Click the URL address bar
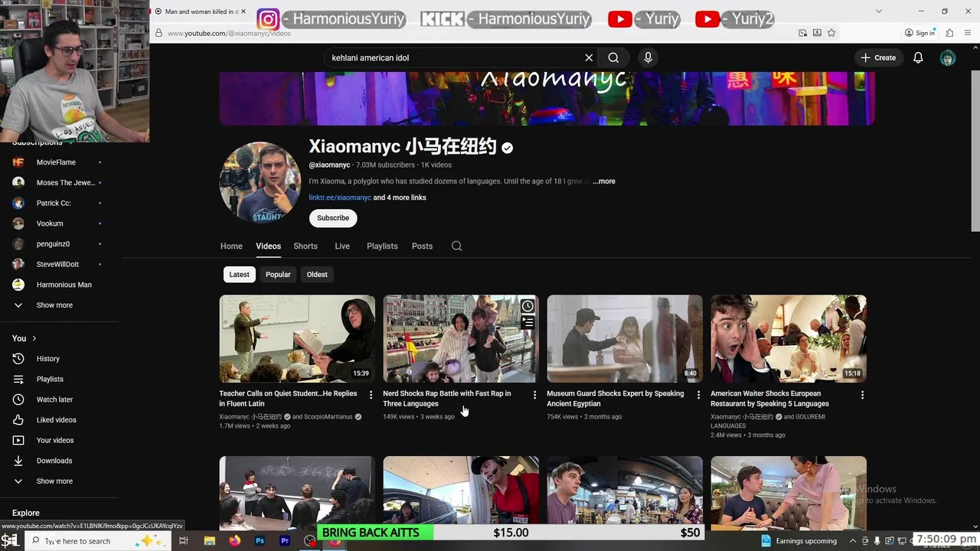 click(475, 33)
